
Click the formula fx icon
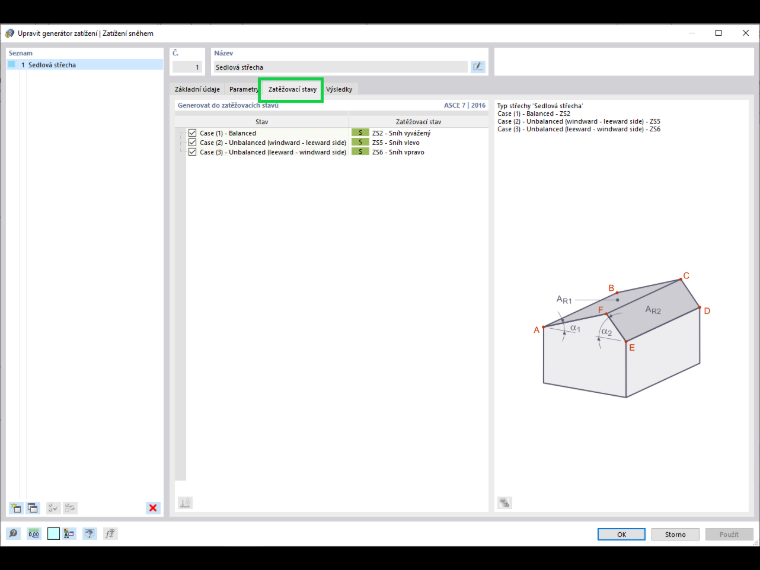tap(110, 534)
